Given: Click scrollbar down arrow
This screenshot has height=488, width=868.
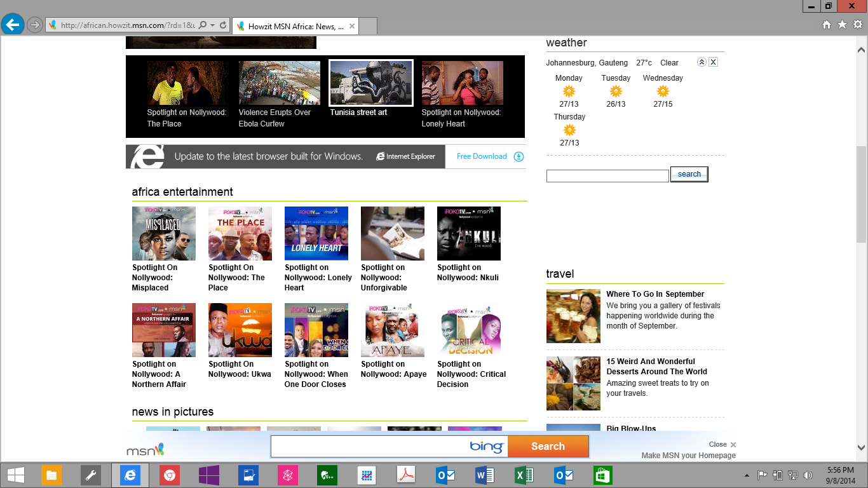Looking at the screenshot, I should (x=862, y=447).
